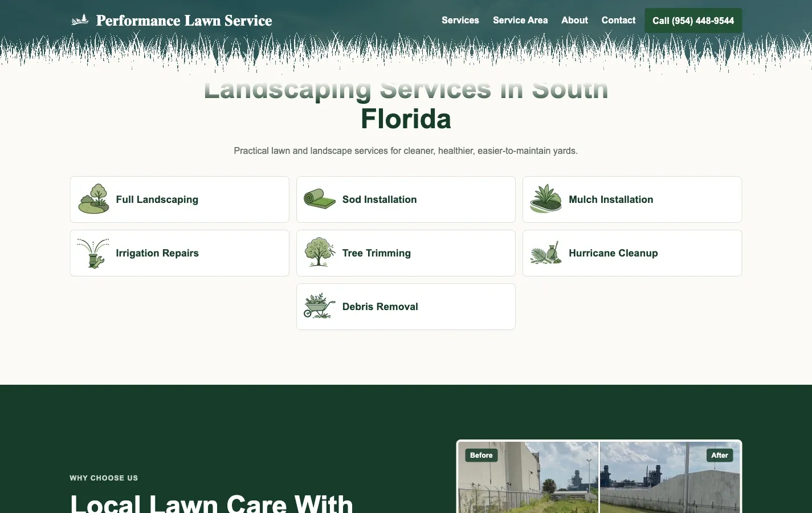Open the Tree Trimming label
Screen dimensions: 812x513
[377, 253]
